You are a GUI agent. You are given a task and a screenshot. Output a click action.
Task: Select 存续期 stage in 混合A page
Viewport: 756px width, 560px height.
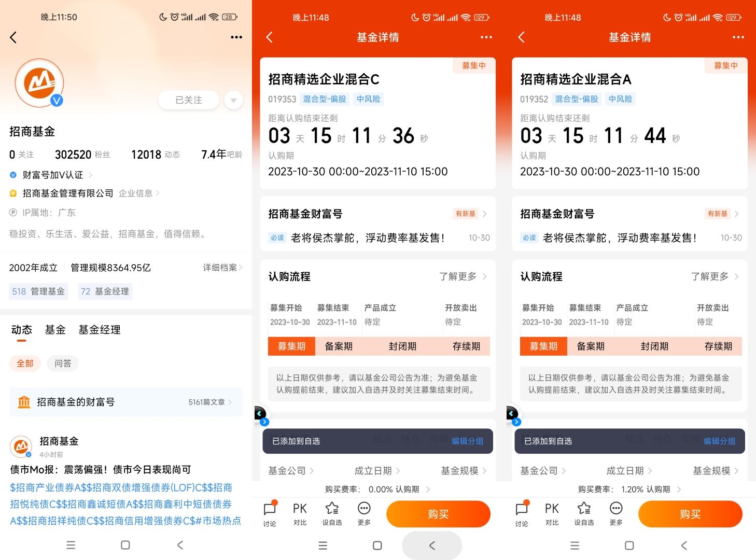pos(718,346)
